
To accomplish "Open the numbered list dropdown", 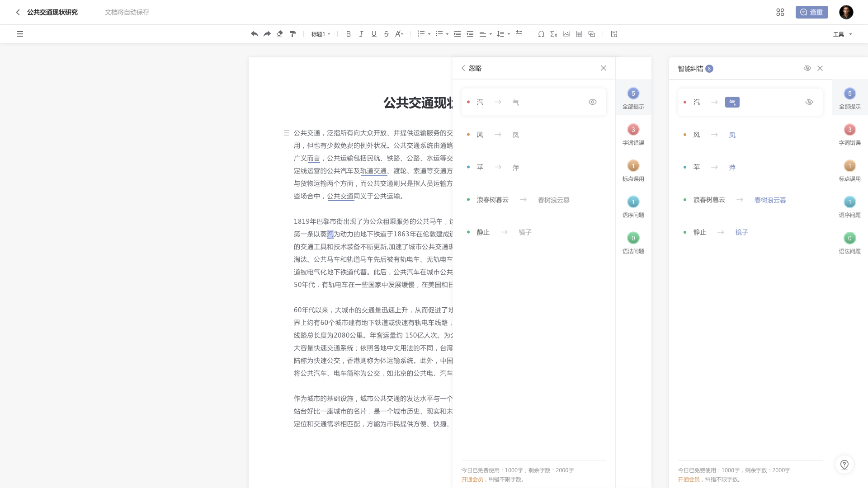I will point(424,34).
